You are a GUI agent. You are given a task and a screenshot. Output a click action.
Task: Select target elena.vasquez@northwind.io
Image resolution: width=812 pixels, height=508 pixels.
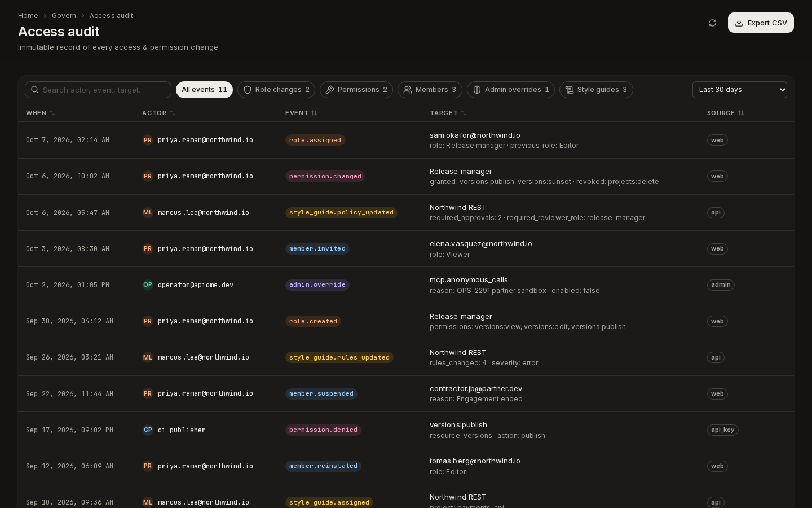pyautogui.click(x=481, y=244)
